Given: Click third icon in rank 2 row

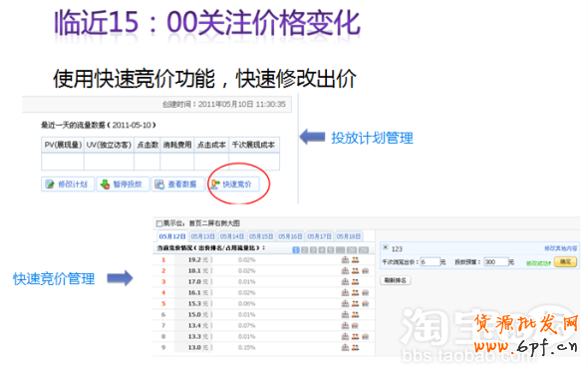Looking at the screenshot, I should pyautogui.click(x=365, y=270).
